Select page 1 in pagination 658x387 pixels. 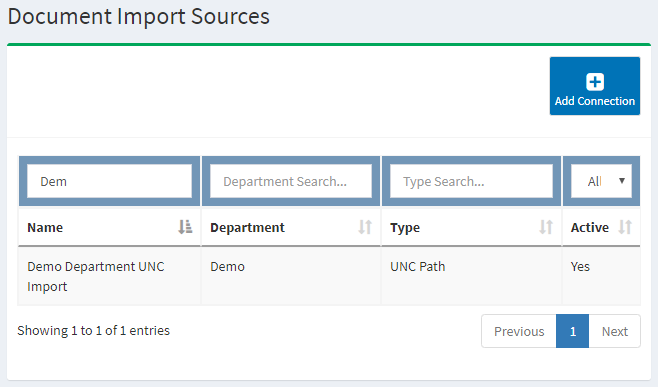click(572, 331)
